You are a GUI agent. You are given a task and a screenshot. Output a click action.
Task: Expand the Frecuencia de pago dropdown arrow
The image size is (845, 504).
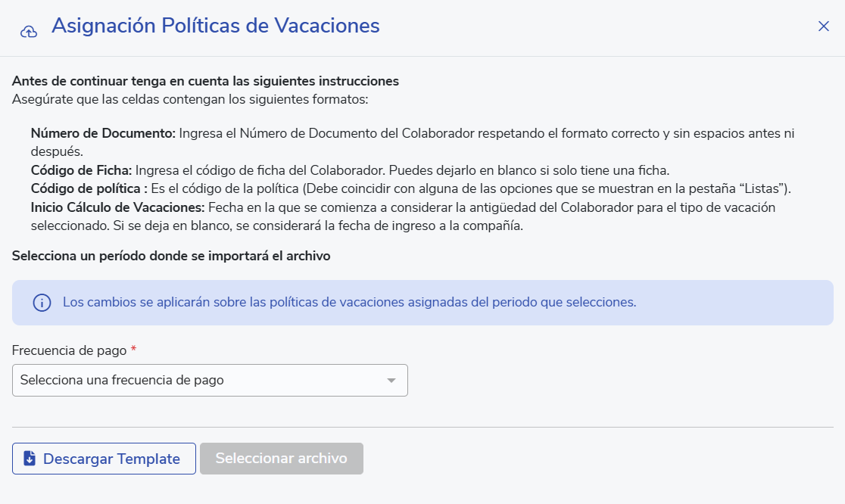click(391, 380)
